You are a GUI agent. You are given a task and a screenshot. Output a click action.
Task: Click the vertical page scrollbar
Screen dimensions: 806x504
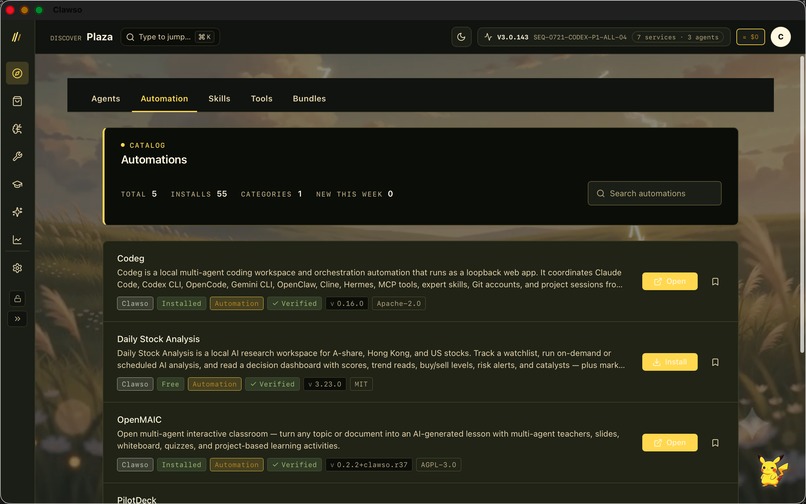802,204
